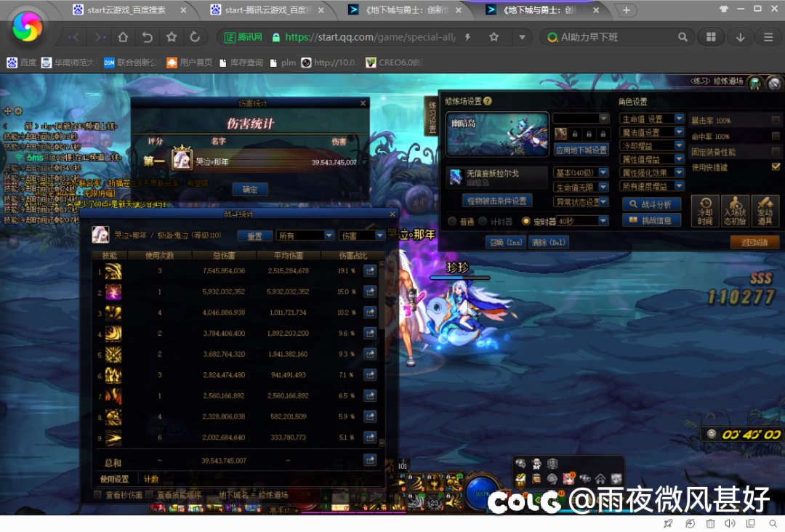Click the 应用地下城设置 button

tap(581, 150)
